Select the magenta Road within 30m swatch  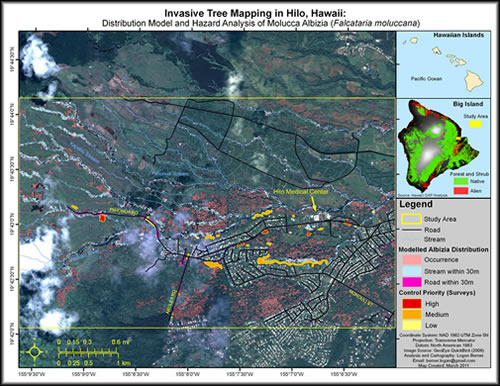click(412, 282)
